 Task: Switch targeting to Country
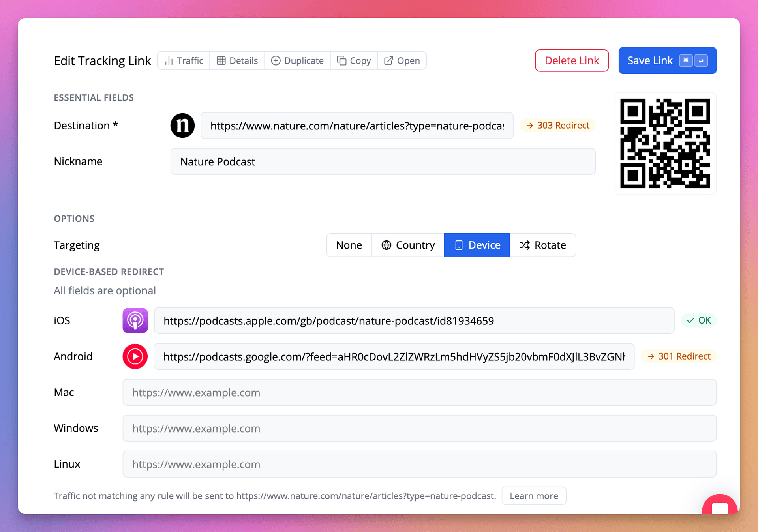(407, 245)
